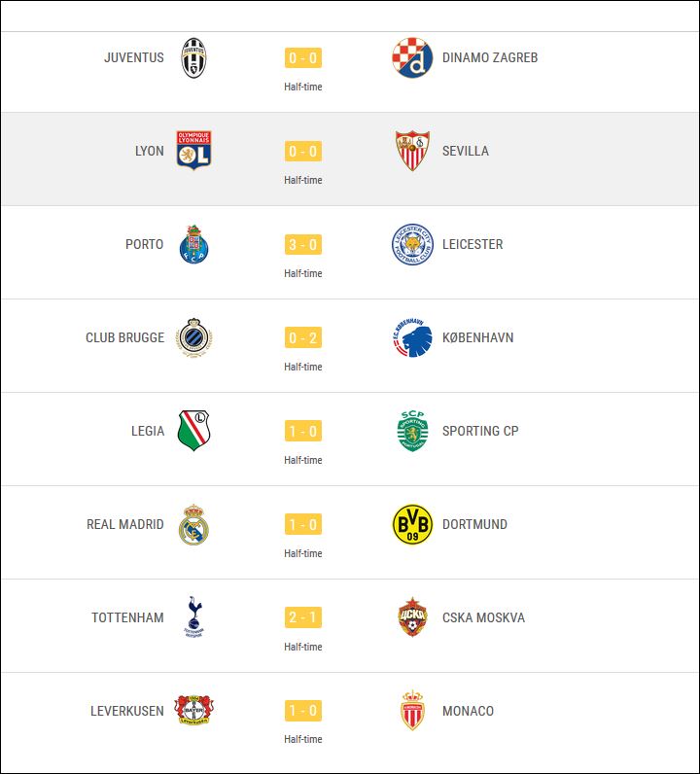This screenshot has width=700, height=774.
Task: Click the Club Brugge 0 - 2 score
Action: point(303,338)
